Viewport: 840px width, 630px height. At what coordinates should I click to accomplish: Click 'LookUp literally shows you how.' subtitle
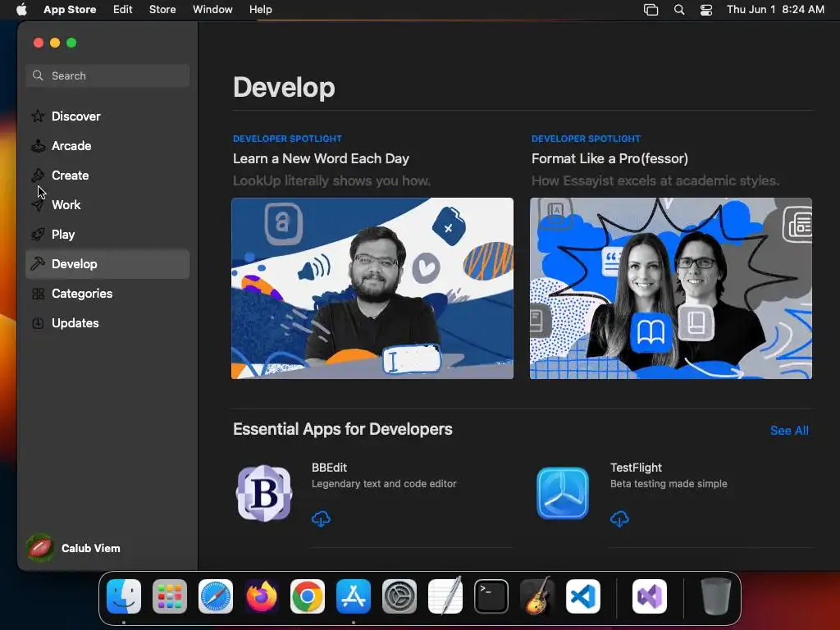pyautogui.click(x=331, y=180)
